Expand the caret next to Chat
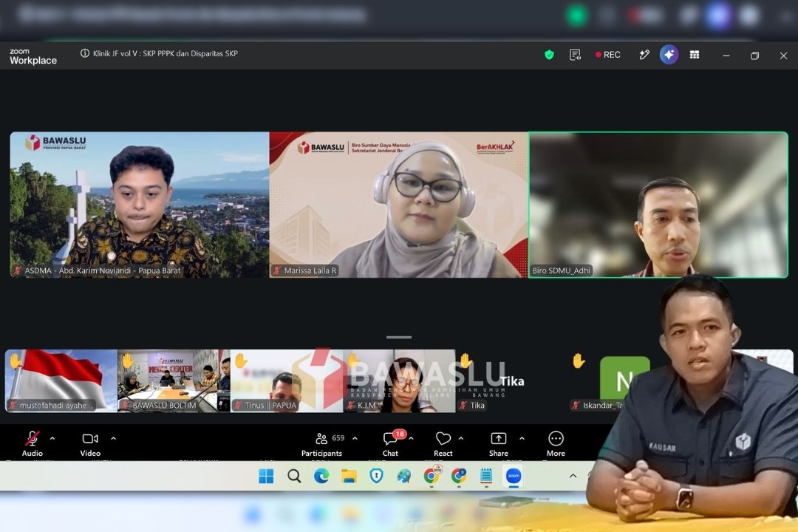Screen dimensions: 798x532 click(412, 438)
